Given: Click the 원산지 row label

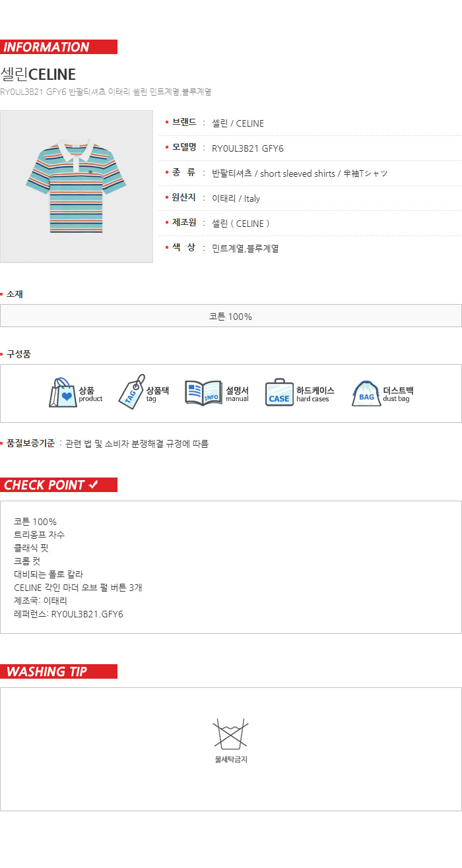Looking at the screenshot, I should [x=184, y=198].
